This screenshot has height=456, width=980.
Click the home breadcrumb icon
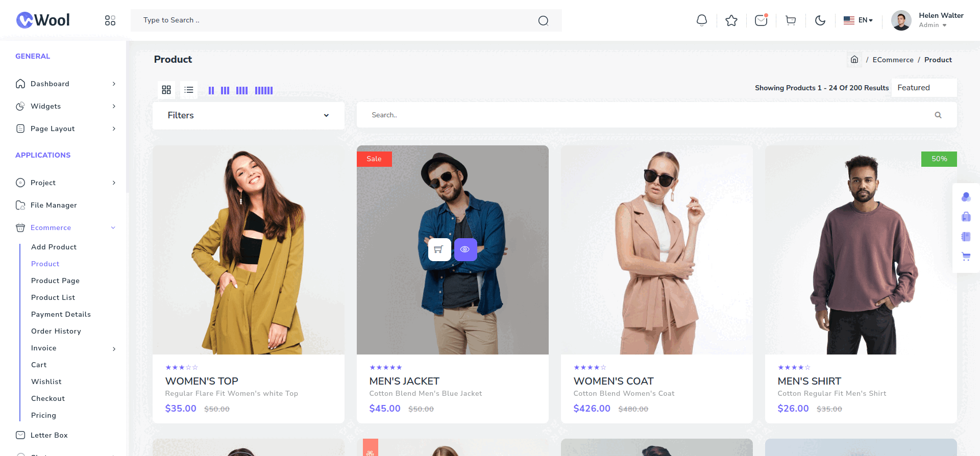[854, 60]
